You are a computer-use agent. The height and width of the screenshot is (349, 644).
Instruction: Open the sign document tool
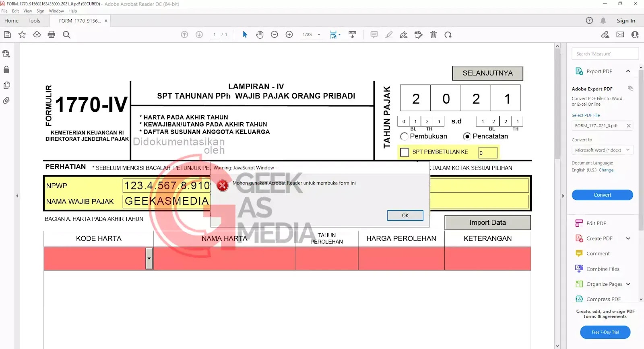coord(404,35)
